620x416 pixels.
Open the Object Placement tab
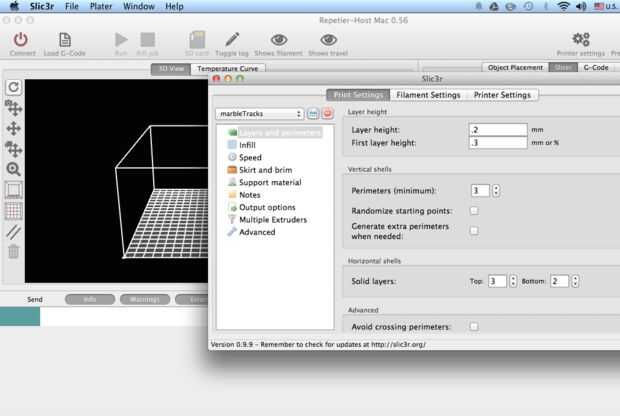(x=515, y=68)
